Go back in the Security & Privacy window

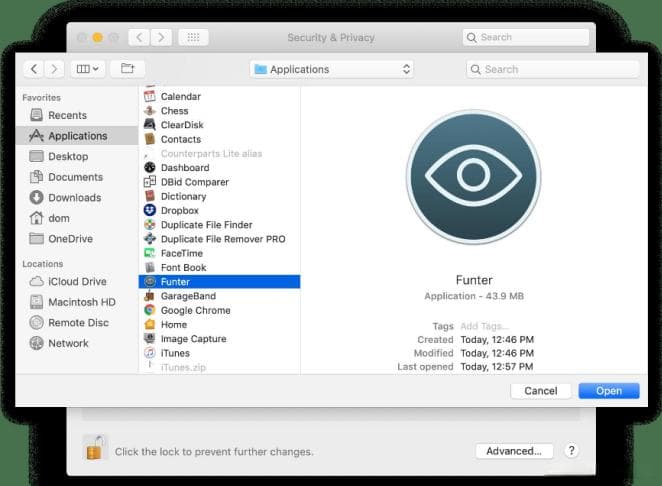click(x=139, y=38)
